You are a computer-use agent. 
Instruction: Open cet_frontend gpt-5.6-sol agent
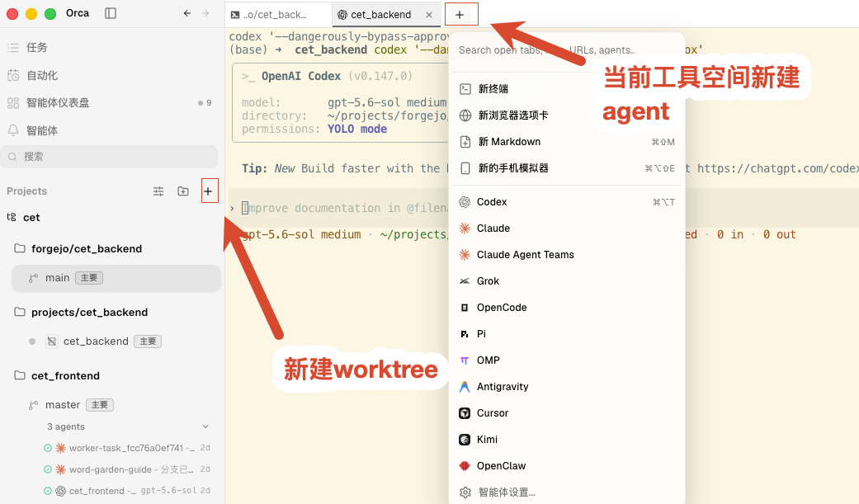coord(127,491)
